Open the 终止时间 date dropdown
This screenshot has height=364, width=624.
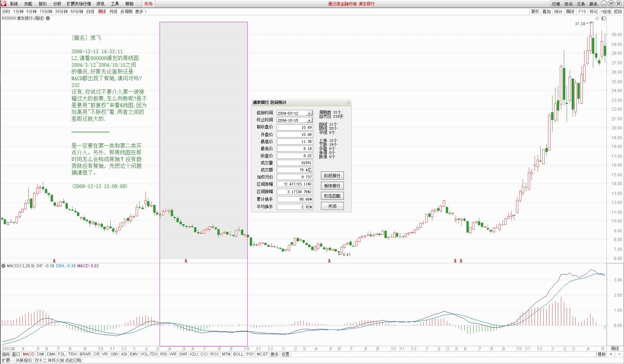309,120
